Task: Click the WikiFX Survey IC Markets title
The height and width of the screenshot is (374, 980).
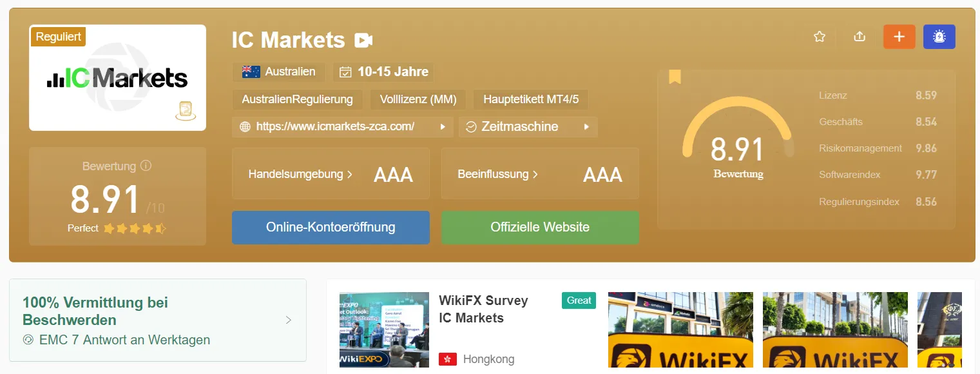Action: point(483,309)
